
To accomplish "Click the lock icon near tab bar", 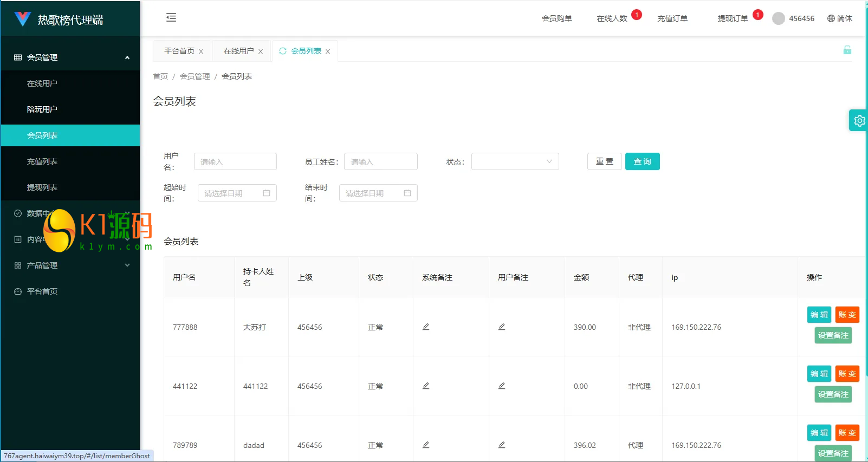I will coord(847,50).
